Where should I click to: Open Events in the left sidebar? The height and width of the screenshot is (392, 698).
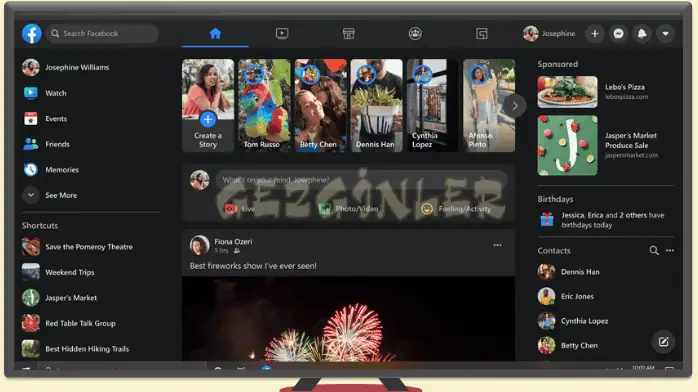(x=45, y=119)
